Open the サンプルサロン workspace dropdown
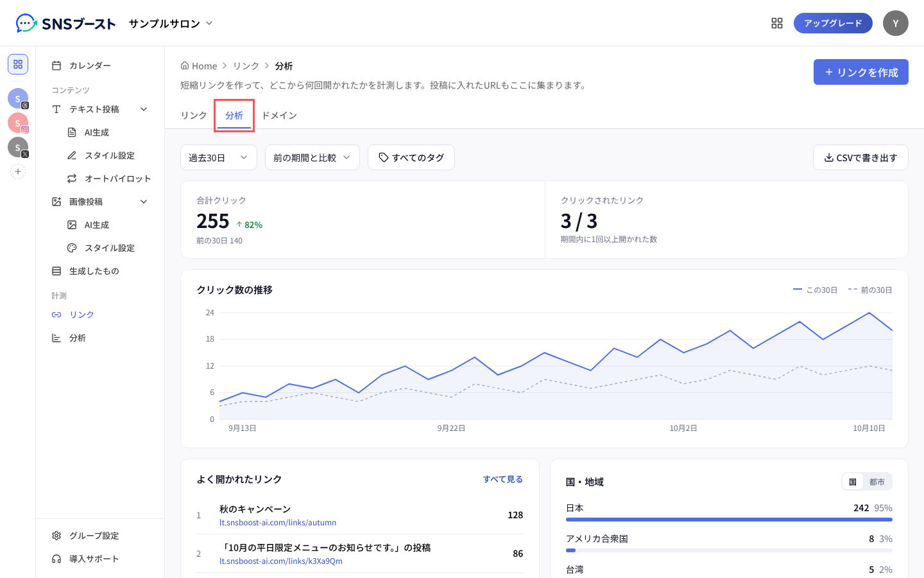This screenshot has height=578, width=924. click(171, 23)
